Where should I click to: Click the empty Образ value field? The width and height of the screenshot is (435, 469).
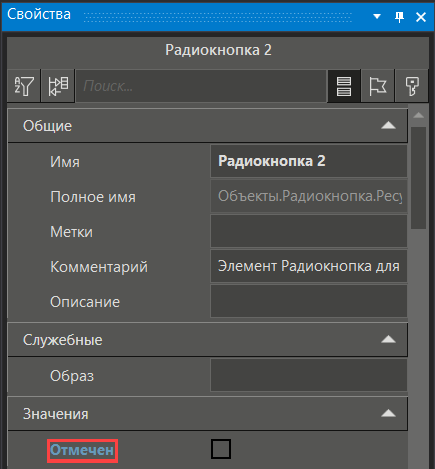(309, 375)
